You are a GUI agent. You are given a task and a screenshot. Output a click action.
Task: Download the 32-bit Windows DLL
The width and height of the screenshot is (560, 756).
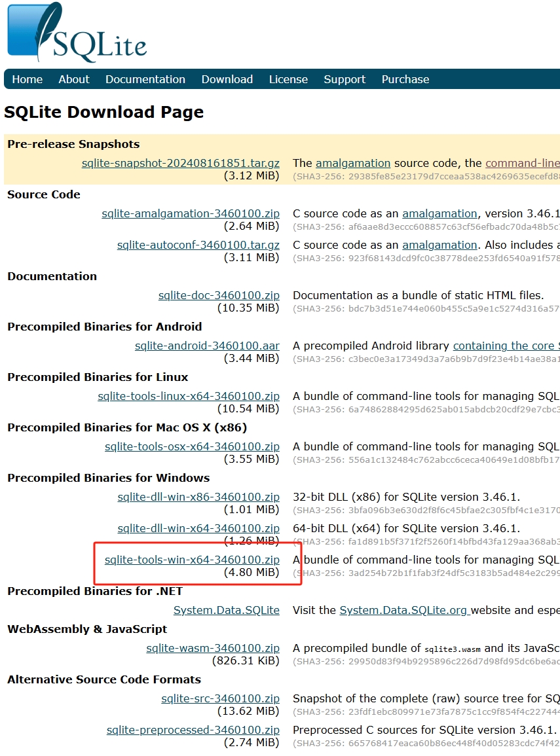193,497
